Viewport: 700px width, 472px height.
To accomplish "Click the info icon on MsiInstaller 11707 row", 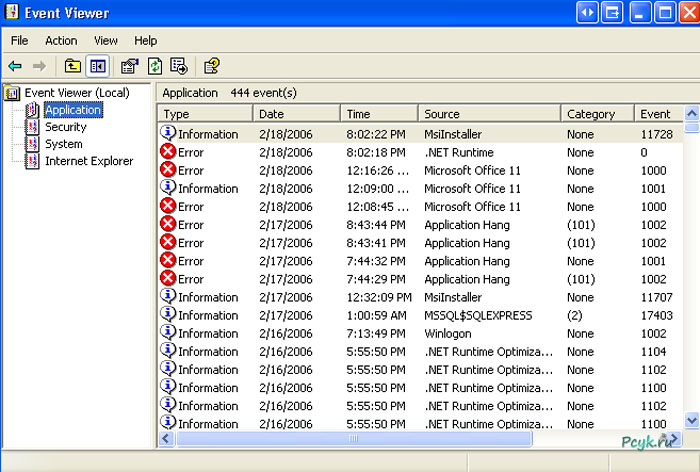I will 168,296.
